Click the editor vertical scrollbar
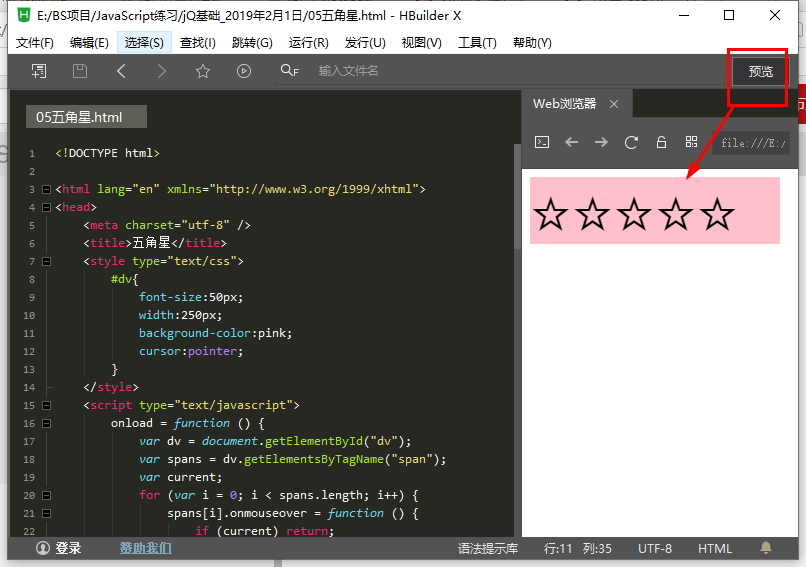This screenshot has height=567, width=806. (517, 195)
